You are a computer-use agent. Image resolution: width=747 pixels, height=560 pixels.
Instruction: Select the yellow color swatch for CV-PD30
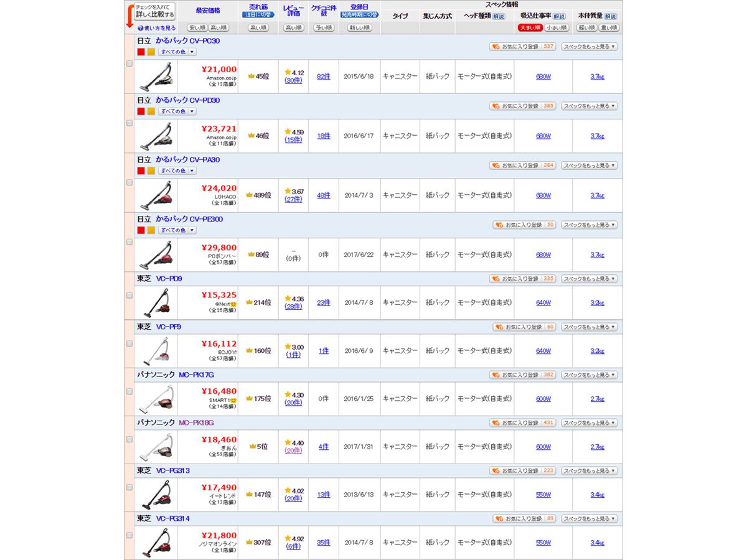coord(151,111)
